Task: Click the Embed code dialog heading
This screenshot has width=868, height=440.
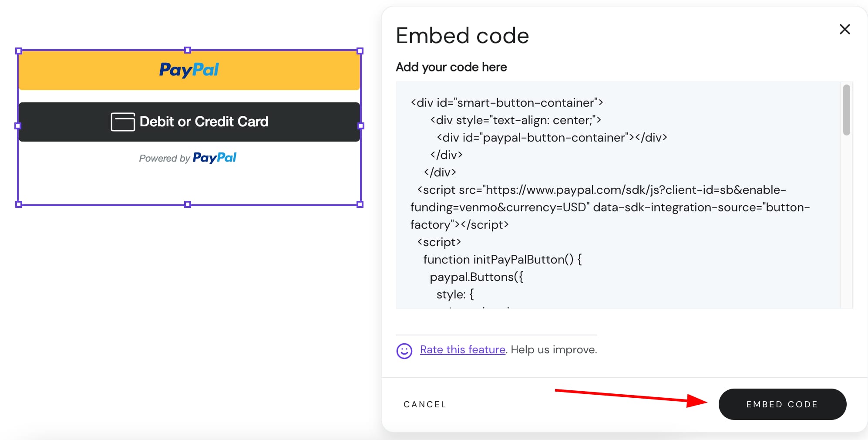Action: 462,35
